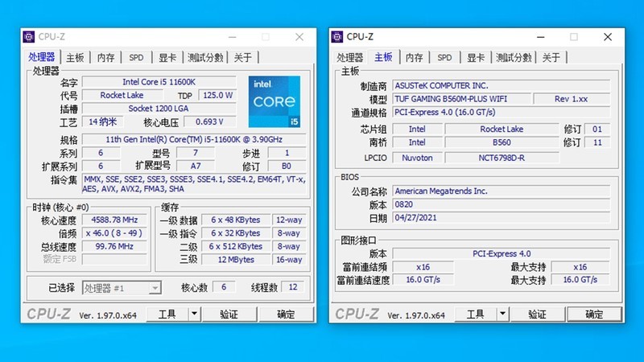Click the model field TUF GAMING B560M-PLUS WIFI
The height and width of the screenshot is (362, 644).
461,99
